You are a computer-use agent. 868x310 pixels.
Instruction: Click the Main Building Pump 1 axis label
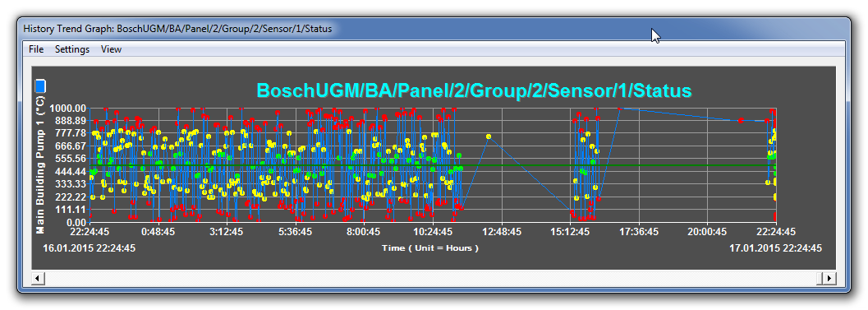40,164
